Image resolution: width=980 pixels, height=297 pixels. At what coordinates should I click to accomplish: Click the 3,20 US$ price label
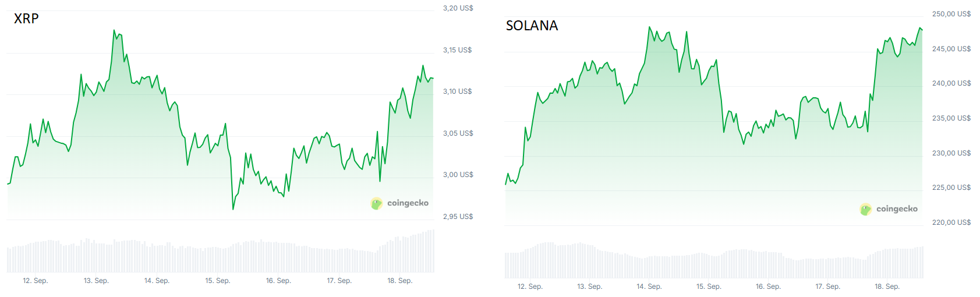pos(458,8)
